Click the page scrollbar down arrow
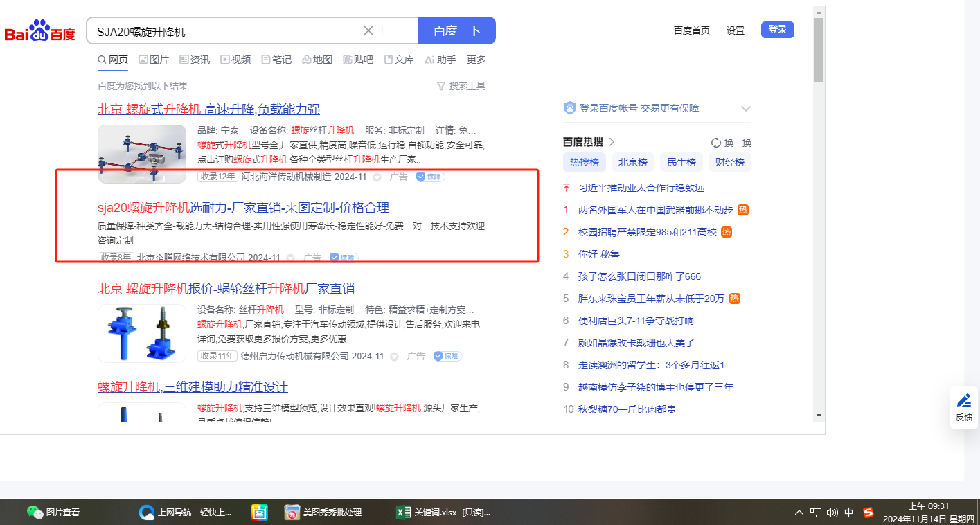Image resolution: width=980 pixels, height=525 pixels. click(819, 416)
